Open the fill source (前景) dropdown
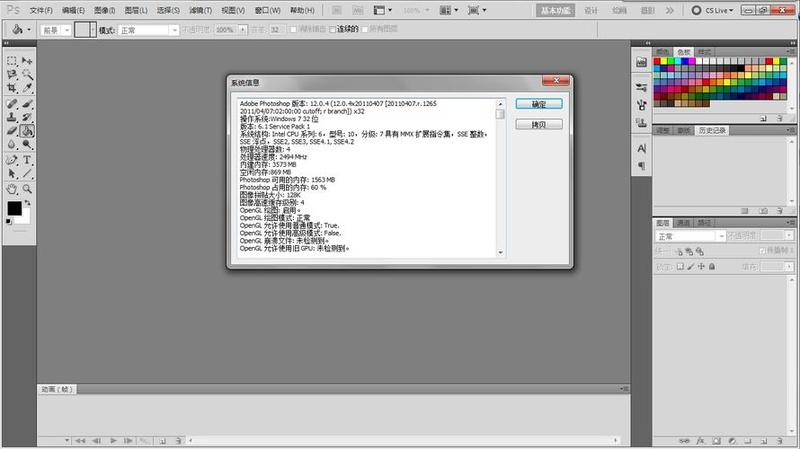 pyautogui.click(x=56, y=30)
